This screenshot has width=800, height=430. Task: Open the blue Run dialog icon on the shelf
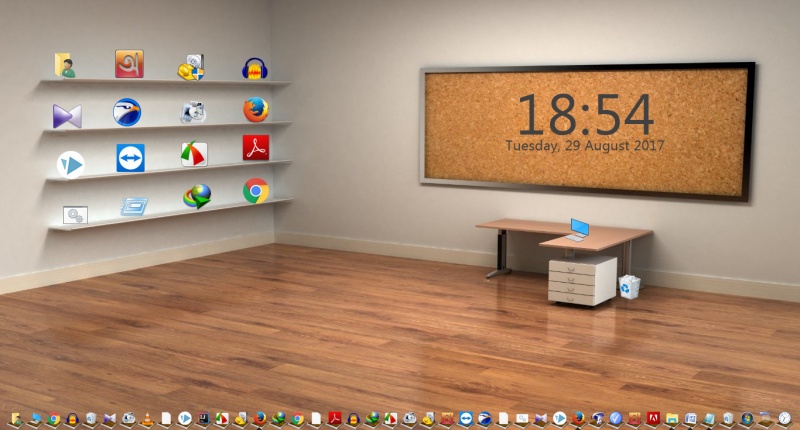[x=134, y=207]
